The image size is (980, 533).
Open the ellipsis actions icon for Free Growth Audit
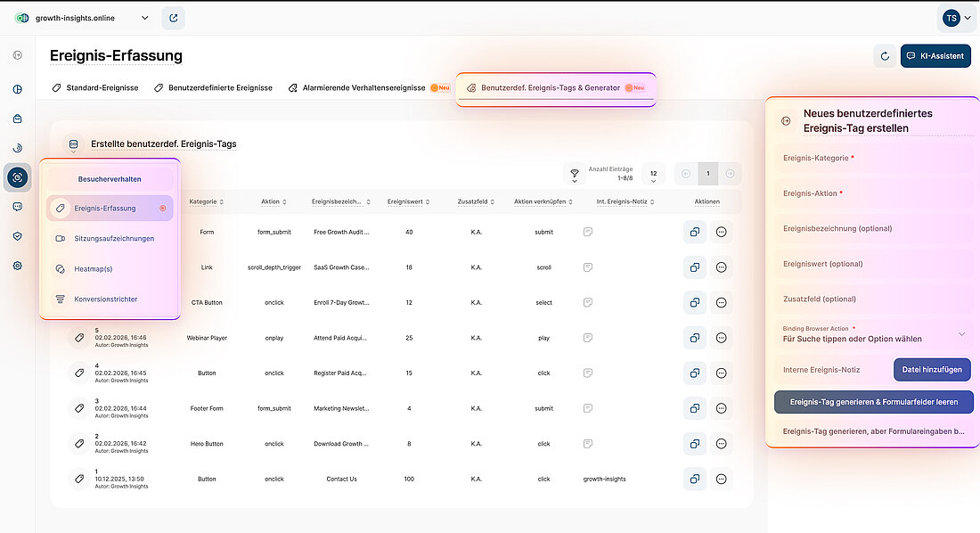[721, 232]
